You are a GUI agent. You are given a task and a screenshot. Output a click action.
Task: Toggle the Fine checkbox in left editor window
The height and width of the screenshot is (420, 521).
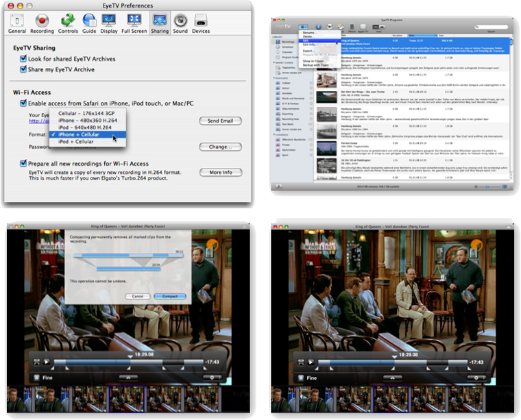36,378
